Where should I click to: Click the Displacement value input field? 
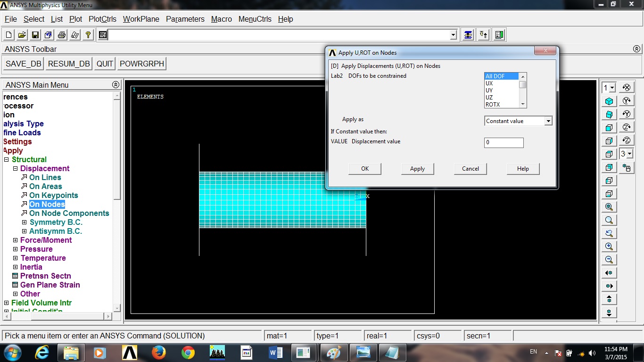pos(504,142)
